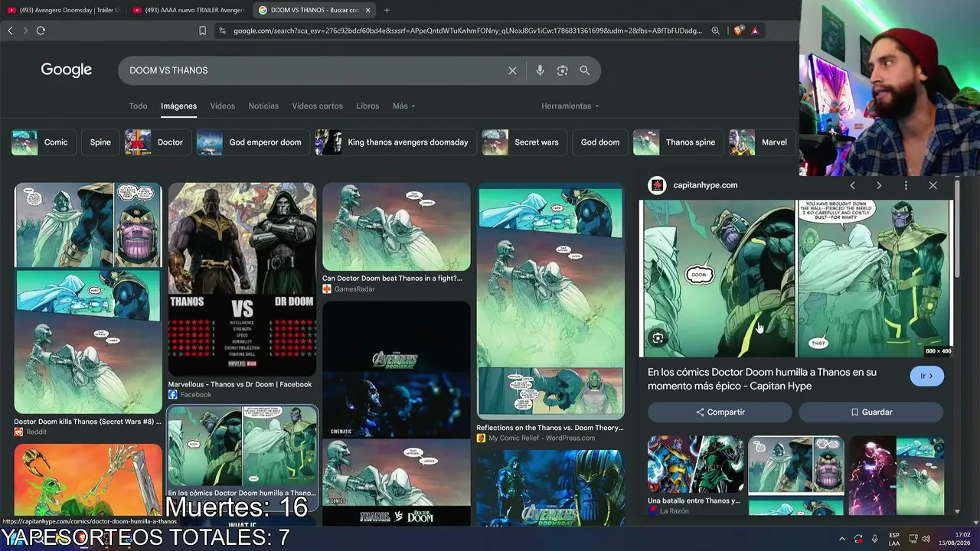Open My Comic Relief WordPress result thumbnail
980x551 pixels.
(x=550, y=302)
